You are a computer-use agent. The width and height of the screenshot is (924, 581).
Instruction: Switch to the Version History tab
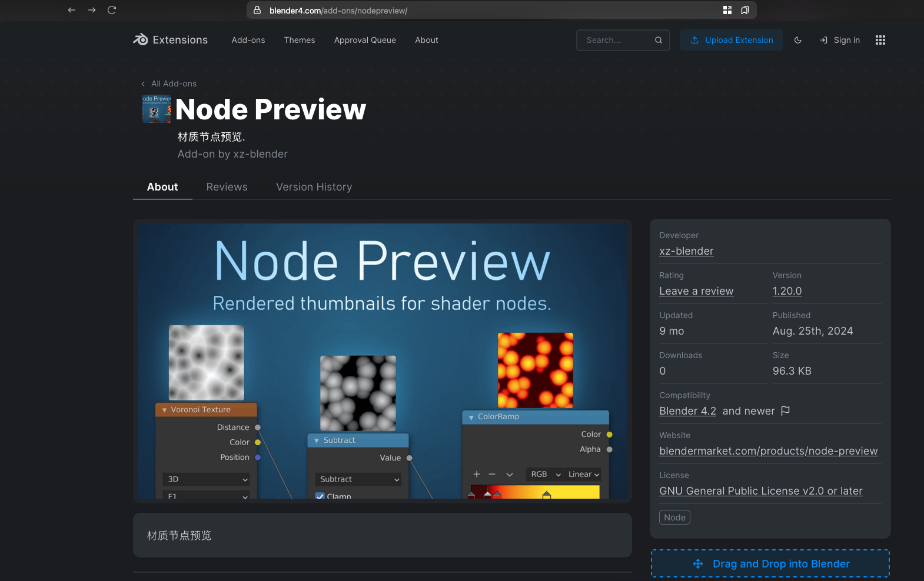pos(314,187)
